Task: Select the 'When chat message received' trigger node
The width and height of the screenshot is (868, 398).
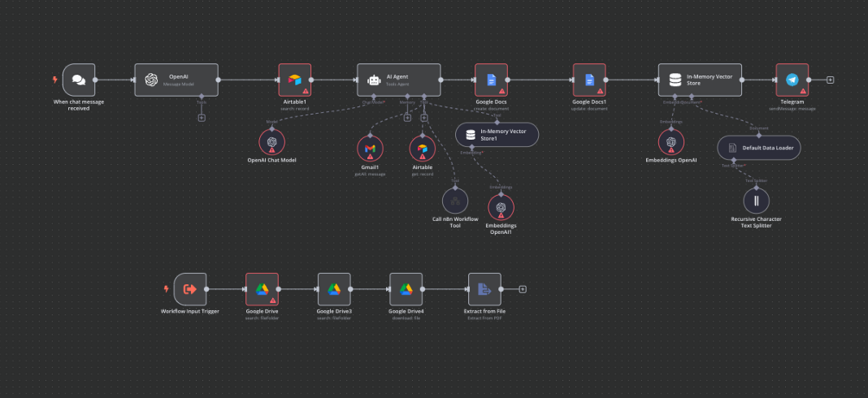Action: [x=79, y=79]
